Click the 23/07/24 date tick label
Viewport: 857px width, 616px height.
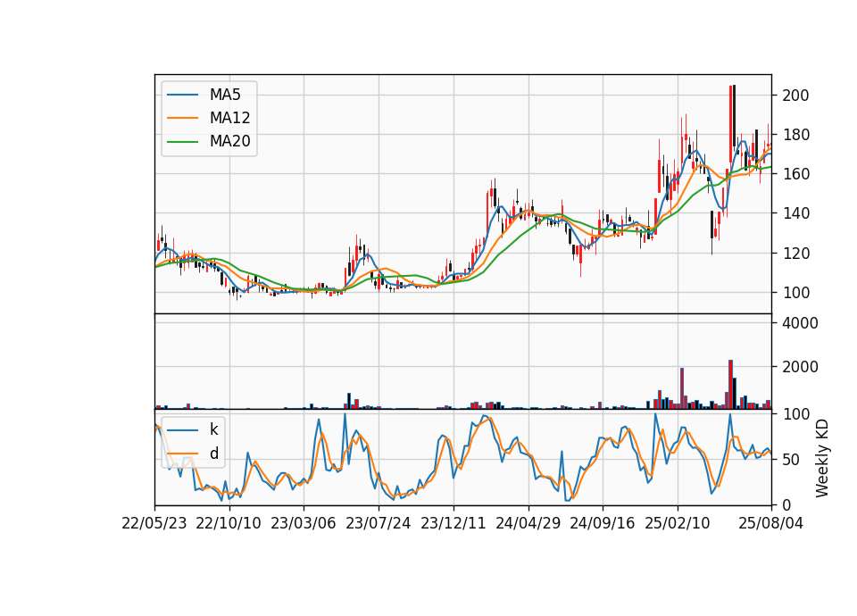(x=379, y=523)
